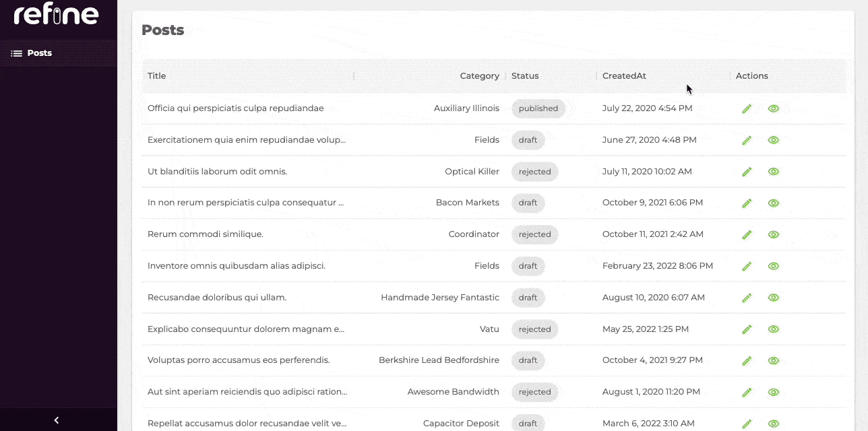Click the edit pencil for 'Officia qui perspiciatis' post
The height and width of the screenshot is (431, 868).
[x=747, y=108]
